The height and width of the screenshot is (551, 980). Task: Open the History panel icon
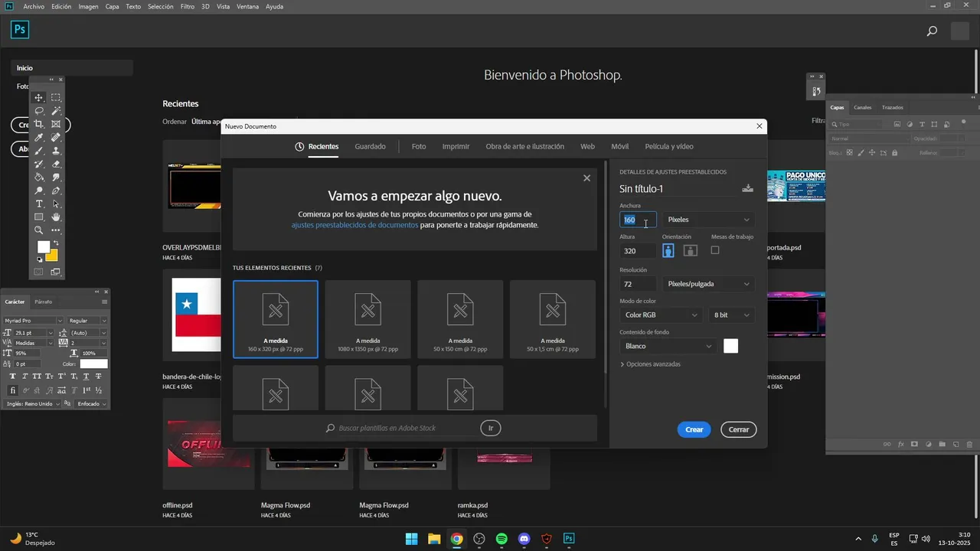(x=816, y=91)
